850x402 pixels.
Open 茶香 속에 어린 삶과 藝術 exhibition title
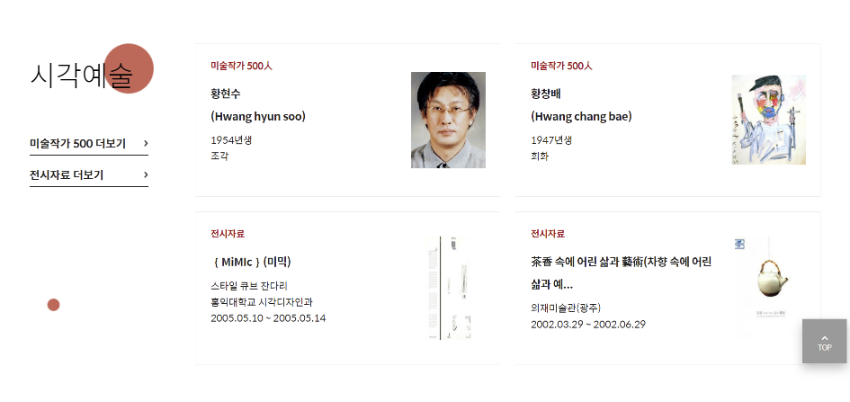pos(621,262)
